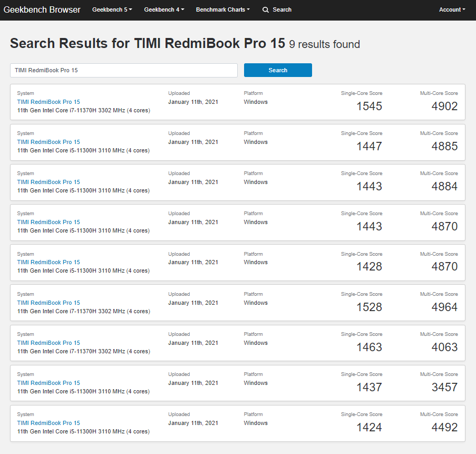Viewport: 476px width, 454px height.
Task: Open the result link with single-core score 1428
Action: tap(48, 262)
